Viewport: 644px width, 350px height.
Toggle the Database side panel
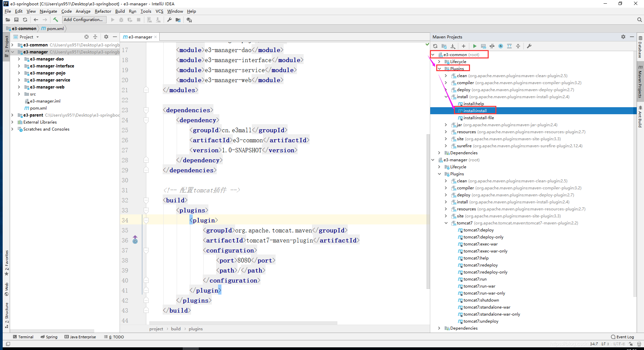pyautogui.click(x=640, y=47)
